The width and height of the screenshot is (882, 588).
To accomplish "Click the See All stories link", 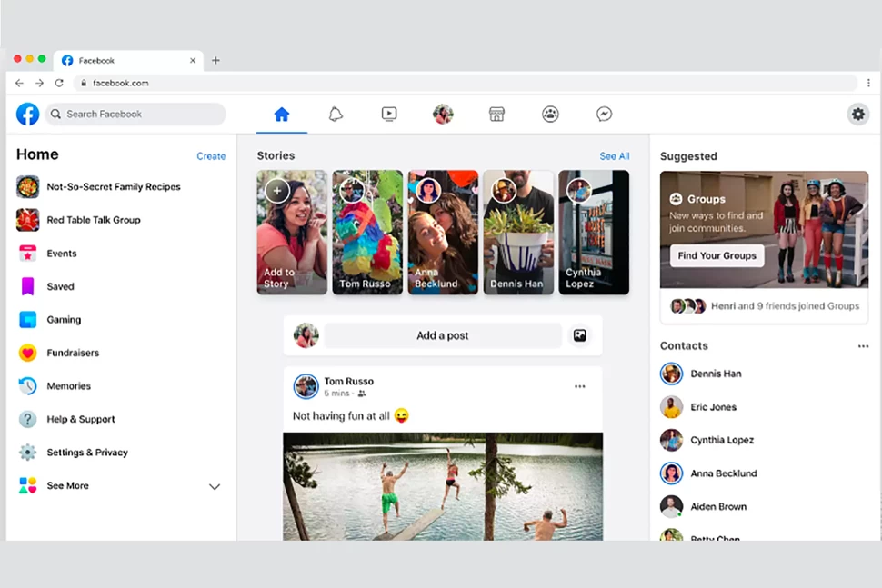I will point(614,156).
